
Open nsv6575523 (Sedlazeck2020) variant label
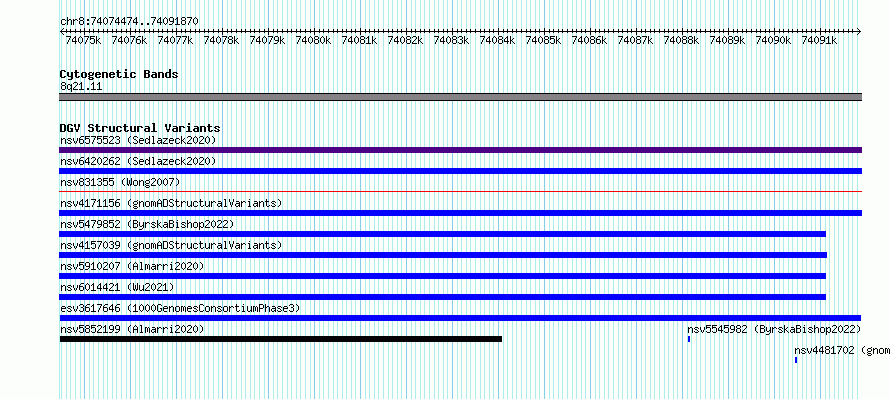138,140
